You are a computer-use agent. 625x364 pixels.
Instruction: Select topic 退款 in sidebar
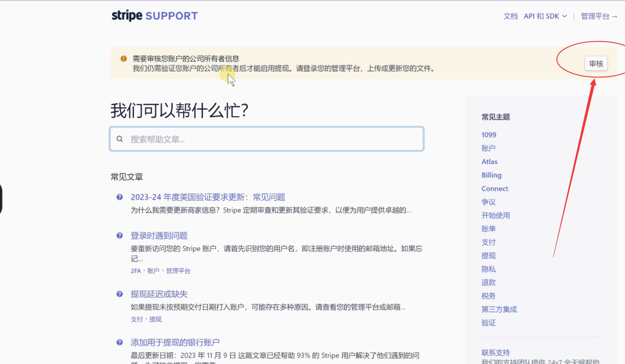click(488, 283)
